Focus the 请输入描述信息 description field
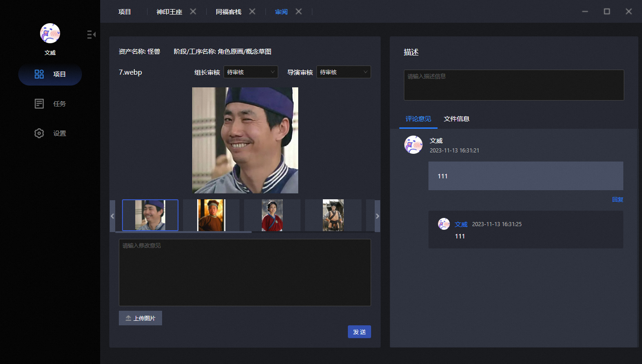The image size is (642, 364). tap(514, 85)
